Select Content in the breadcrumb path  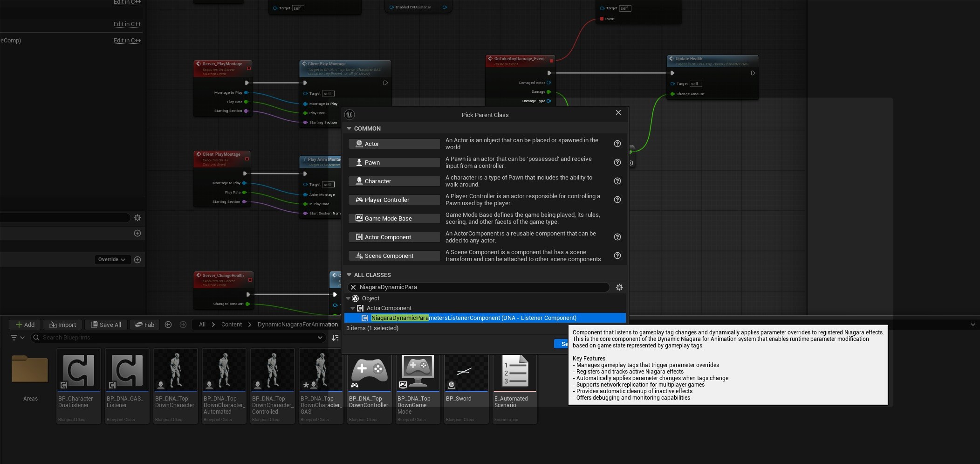point(231,325)
